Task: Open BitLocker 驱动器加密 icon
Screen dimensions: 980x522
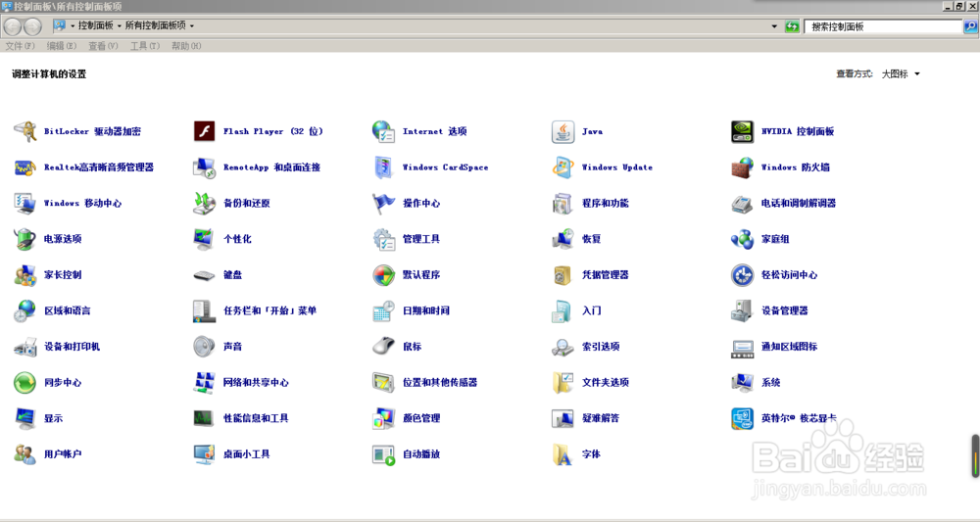Action: pos(25,132)
